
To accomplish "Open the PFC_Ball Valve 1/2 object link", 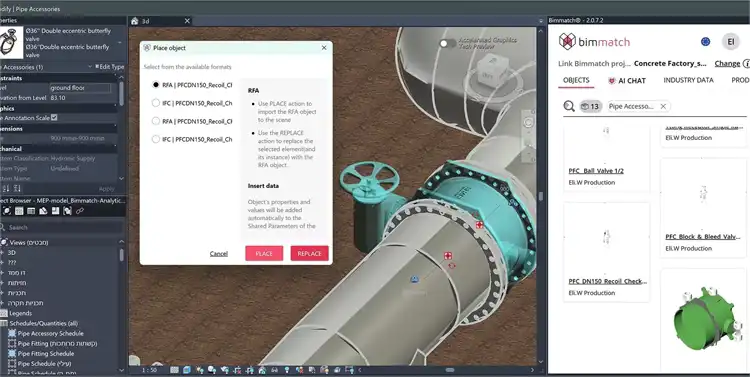I will (596, 171).
